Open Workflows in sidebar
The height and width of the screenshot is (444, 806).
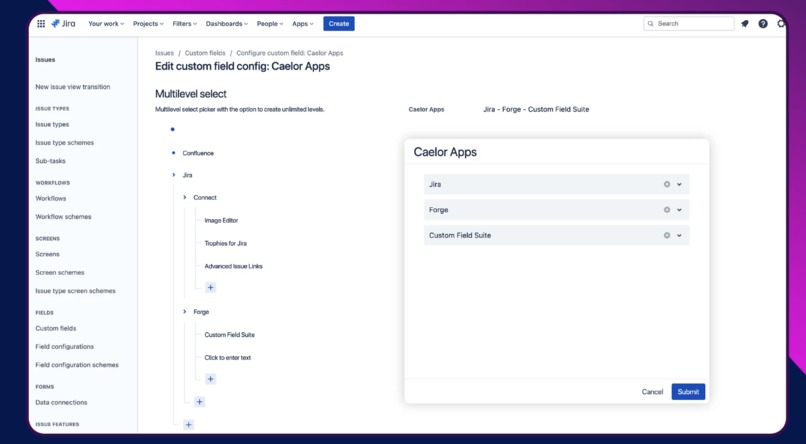point(50,198)
